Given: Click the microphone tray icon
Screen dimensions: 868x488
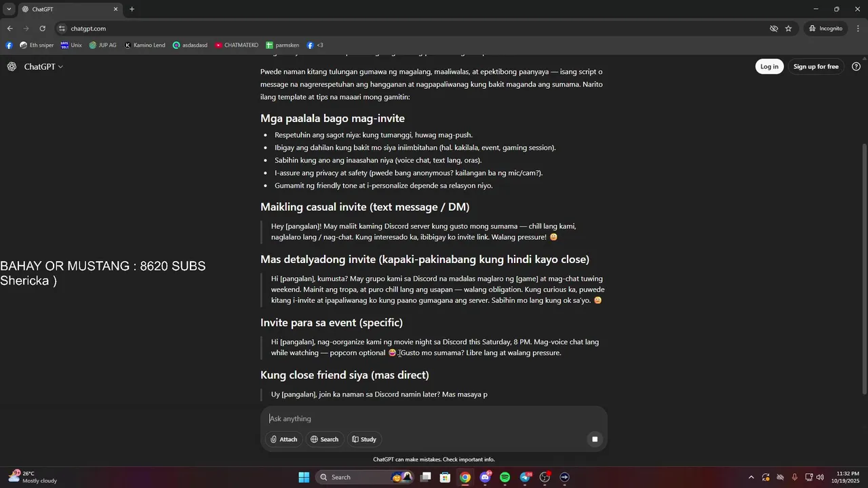Looking at the screenshot, I should click(794, 477).
